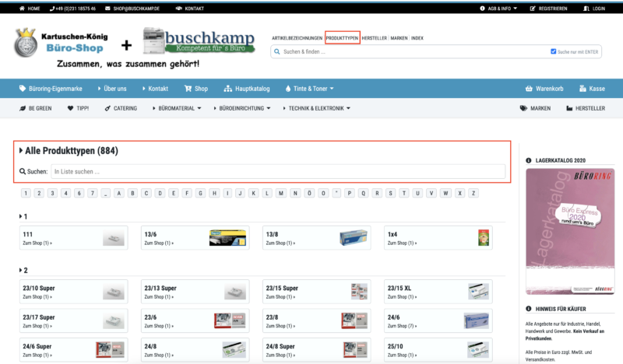Open 'Zum Shop' link under 13/6
The image size is (623, 364).
click(159, 243)
